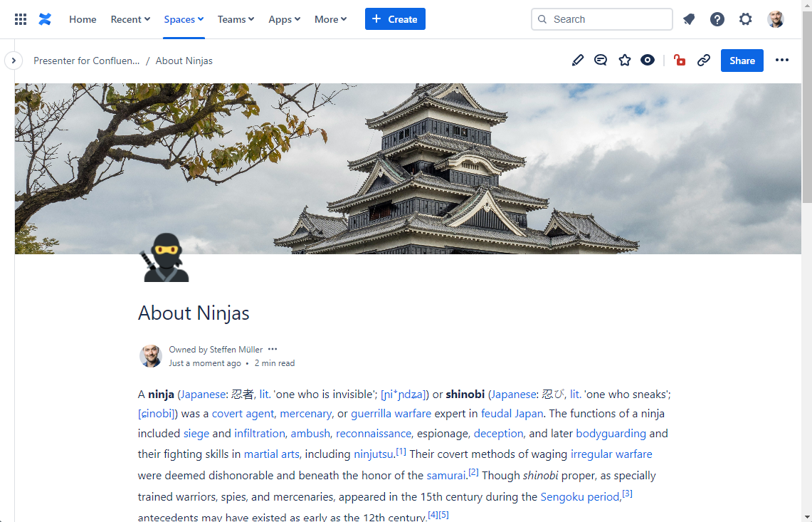Click into the Search field

[x=608, y=19]
